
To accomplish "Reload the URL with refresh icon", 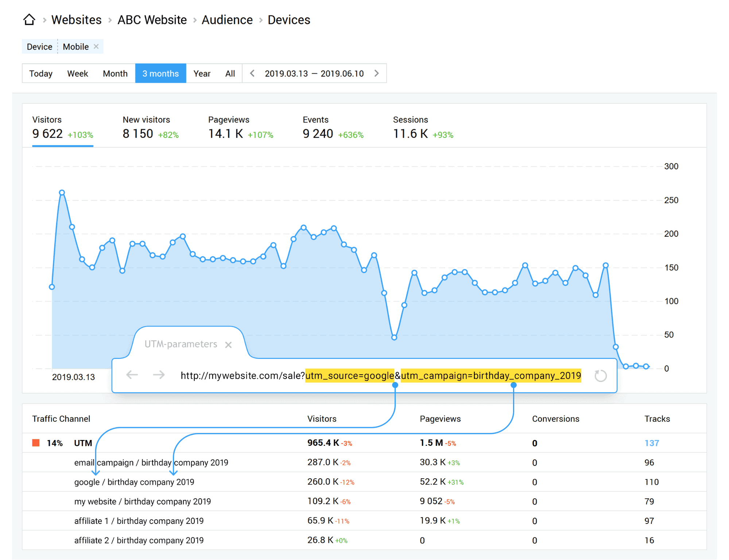I will coord(600,376).
